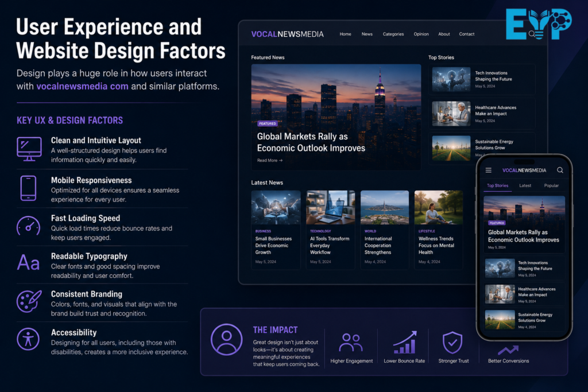This screenshot has width=588, height=392.
Task: Open the News menu item
Action: (x=367, y=34)
